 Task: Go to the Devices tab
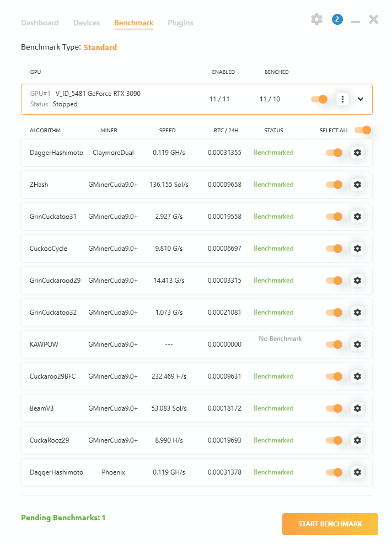pos(87,23)
